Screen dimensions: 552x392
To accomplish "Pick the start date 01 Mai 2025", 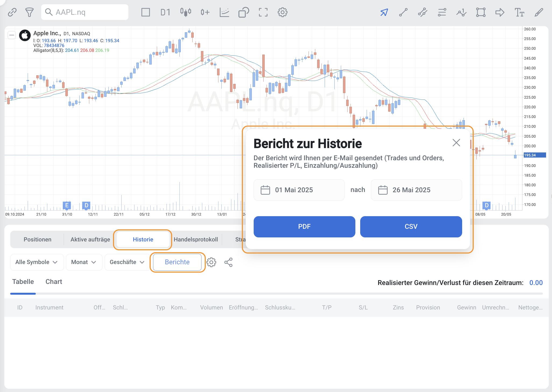I will (299, 190).
